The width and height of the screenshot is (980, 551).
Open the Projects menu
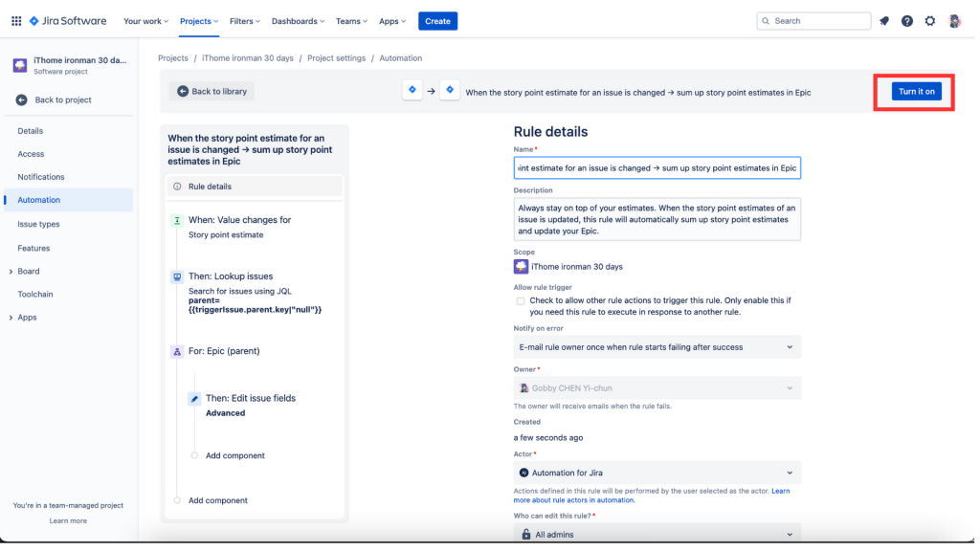[x=199, y=21]
